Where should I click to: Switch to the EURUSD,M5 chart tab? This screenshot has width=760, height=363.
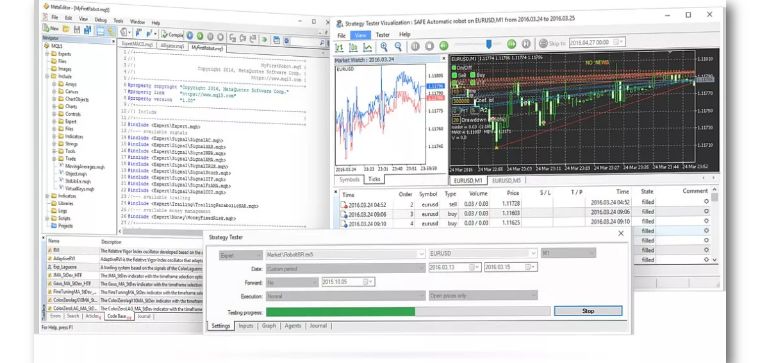pyautogui.click(x=507, y=180)
